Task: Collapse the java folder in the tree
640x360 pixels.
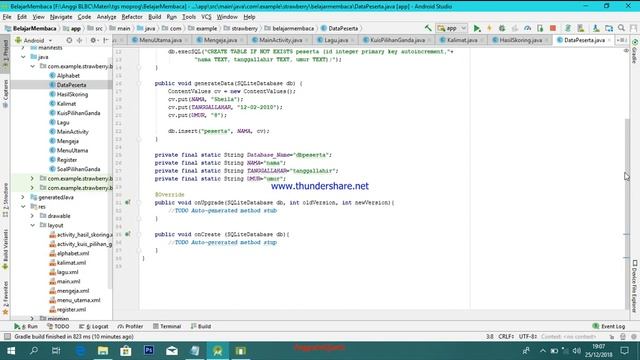Action: (x=23, y=57)
